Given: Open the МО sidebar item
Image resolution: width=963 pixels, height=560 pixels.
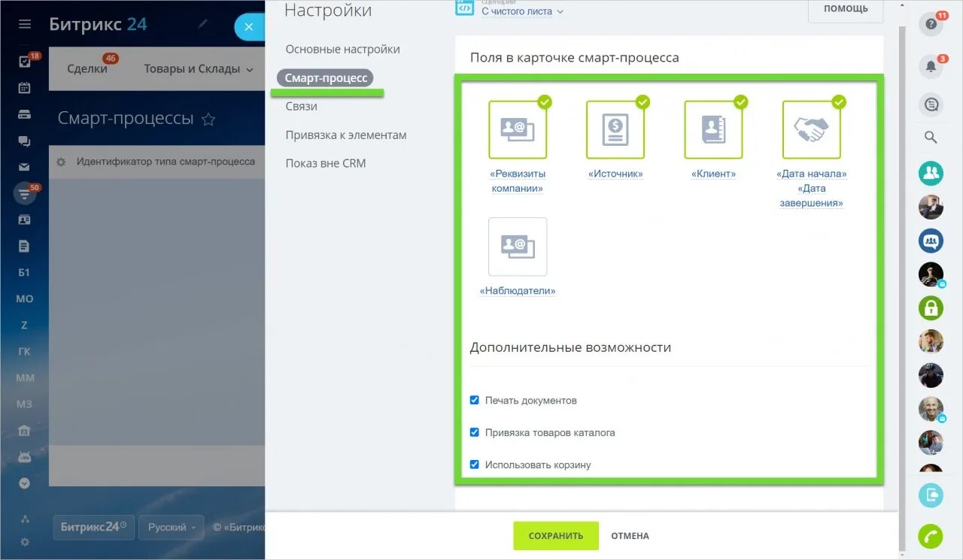Looking at the screenshot, I should pyautogui.click(x=24, y=298).
